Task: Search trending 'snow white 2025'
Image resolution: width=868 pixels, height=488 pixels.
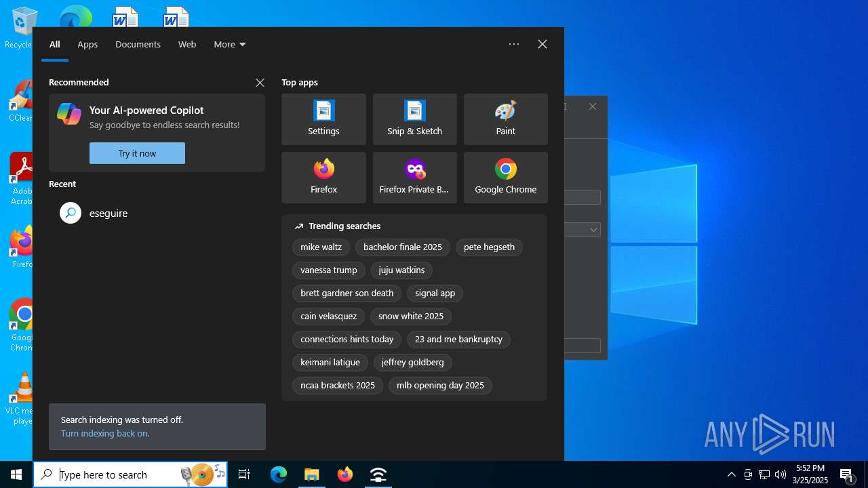Action: click(410, 317)
